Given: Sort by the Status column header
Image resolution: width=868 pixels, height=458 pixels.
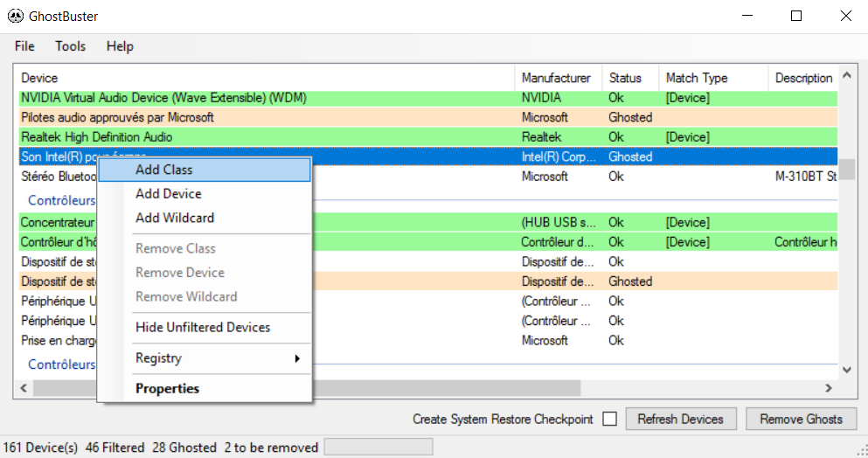Looking at the screenshot, I should coord(625,78).
